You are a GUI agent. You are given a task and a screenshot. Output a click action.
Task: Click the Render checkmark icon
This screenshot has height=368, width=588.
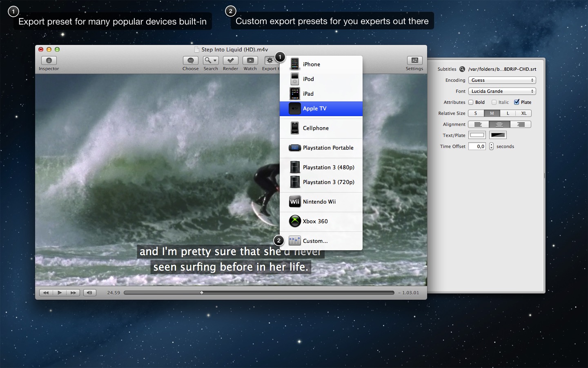(x=230, y=61)
